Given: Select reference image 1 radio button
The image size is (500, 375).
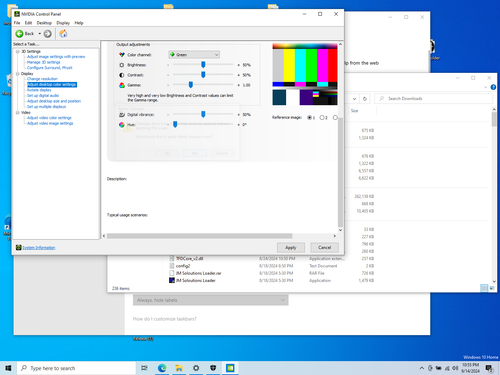Looking at the screenshot, I should [x=310, y=117].
